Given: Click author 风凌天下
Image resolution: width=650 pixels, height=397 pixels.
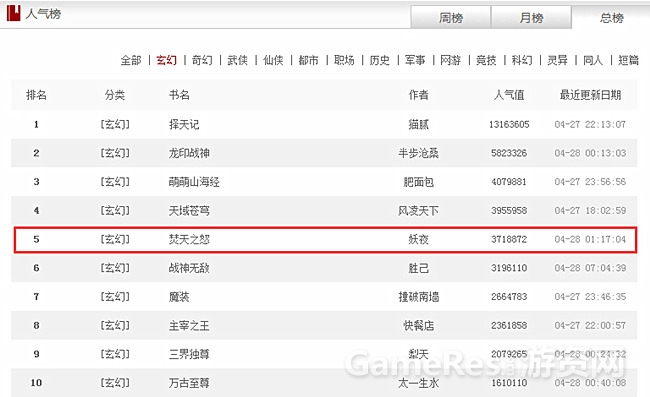Looking at the screenshot, I should coord(419,211).
